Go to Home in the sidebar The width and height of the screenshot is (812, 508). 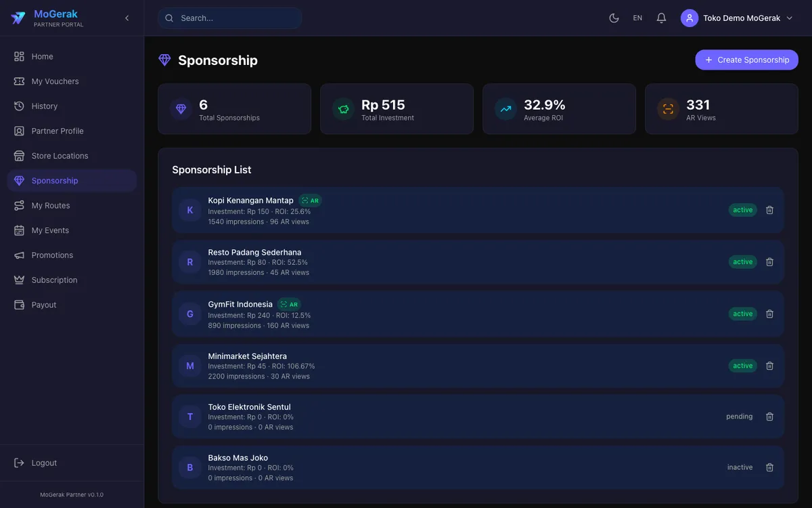pyautogui.click(x=72, y=56)
